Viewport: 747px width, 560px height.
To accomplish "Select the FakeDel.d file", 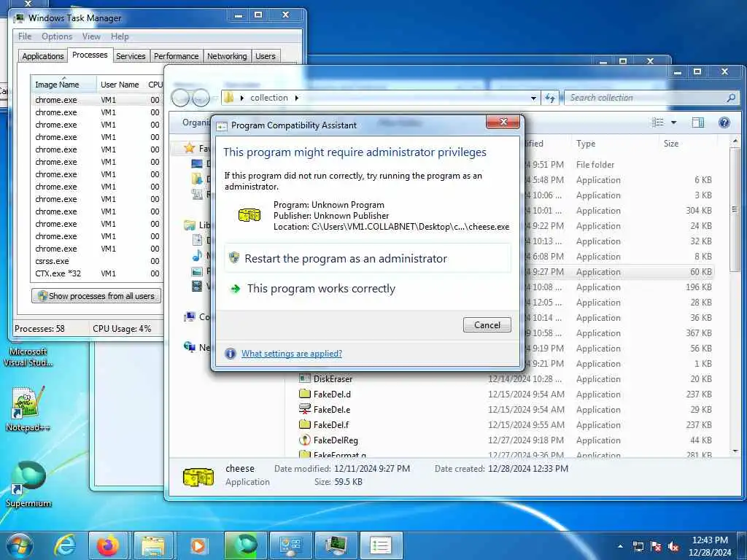I will [x=332, y=394].
